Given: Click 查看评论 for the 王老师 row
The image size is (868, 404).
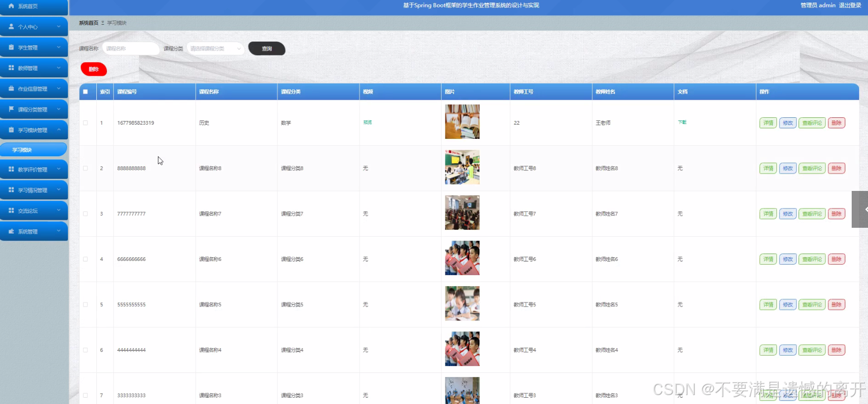Looking at the screenshot, I should tap(812, 123).
